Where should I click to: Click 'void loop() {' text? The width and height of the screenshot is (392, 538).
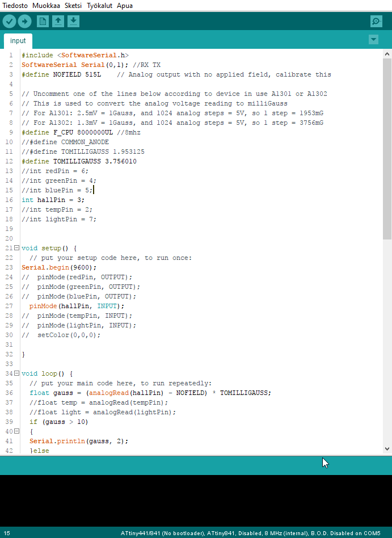point(47,373)
